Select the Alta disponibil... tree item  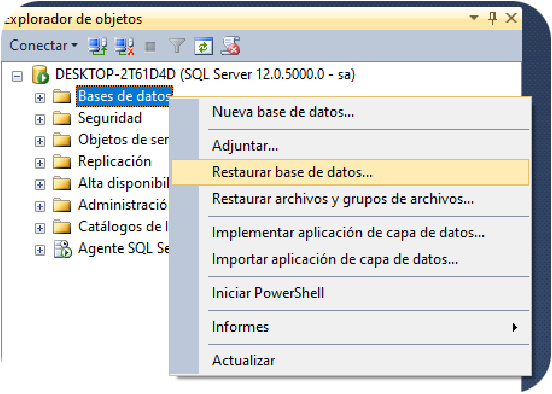coord(123,183)
